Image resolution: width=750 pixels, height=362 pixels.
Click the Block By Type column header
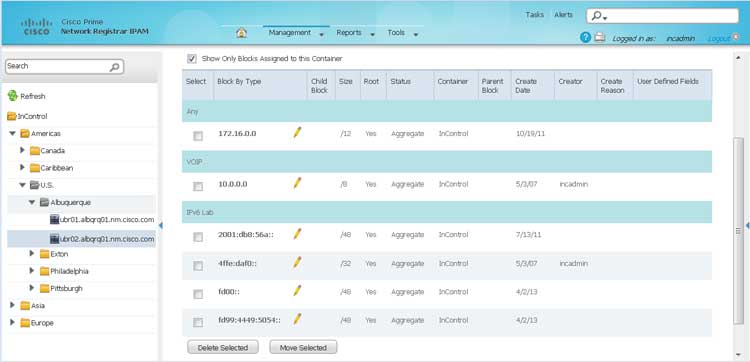pos(239,82)
